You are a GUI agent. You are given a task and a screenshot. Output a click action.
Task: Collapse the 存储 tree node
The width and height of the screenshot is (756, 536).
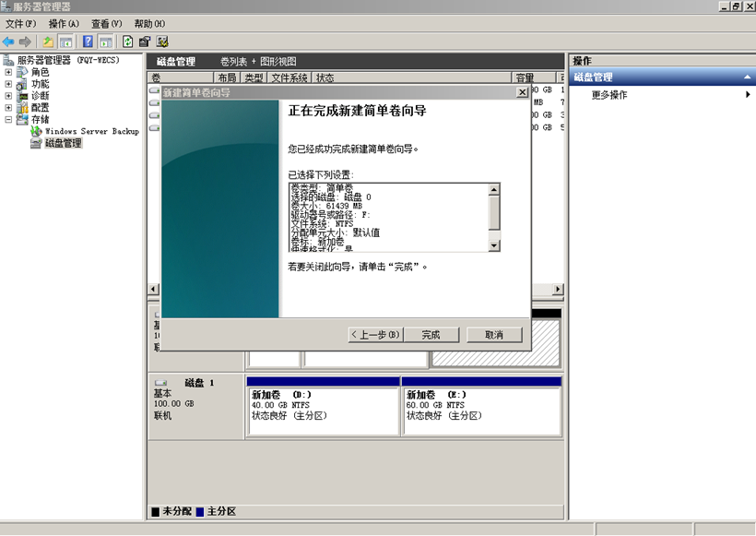click(8, 119)
